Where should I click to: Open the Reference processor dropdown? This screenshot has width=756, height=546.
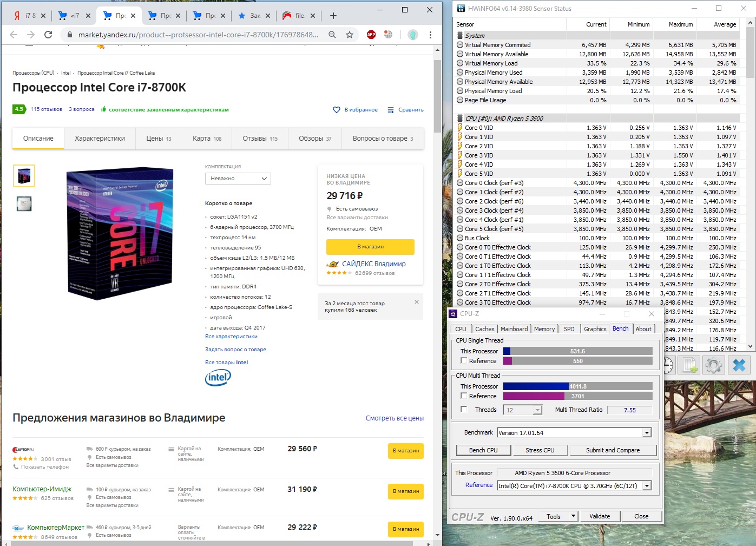pyautogui.click(x=647, y=486)
